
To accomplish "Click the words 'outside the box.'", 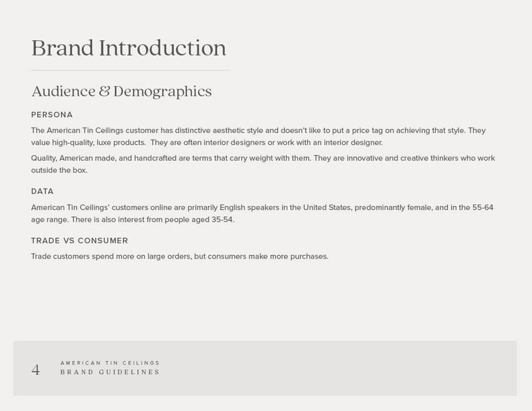I will pyautogui.click(x=60, y=170).
